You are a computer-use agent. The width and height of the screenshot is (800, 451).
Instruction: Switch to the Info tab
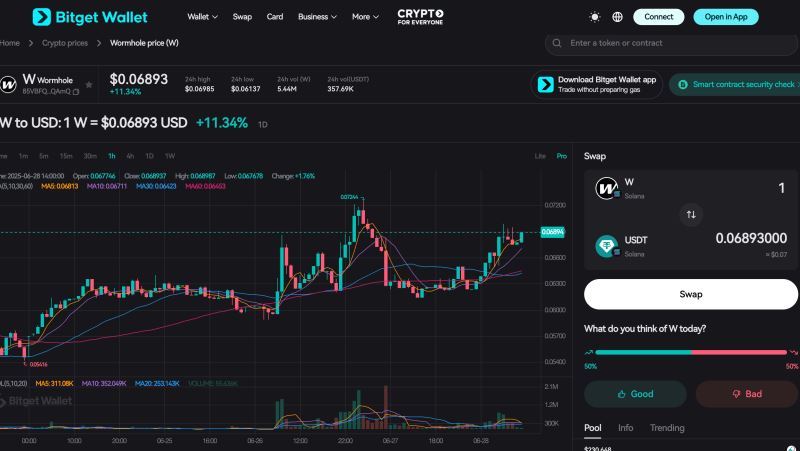pyautogui.click(x=625, y=428)
